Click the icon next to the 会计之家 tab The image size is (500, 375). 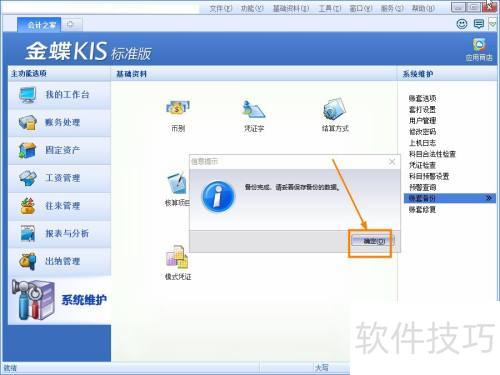point(70,24)
